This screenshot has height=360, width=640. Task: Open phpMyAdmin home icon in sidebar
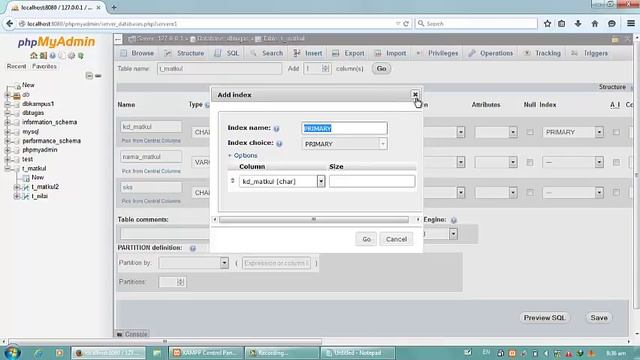click(x=33, y=56)
